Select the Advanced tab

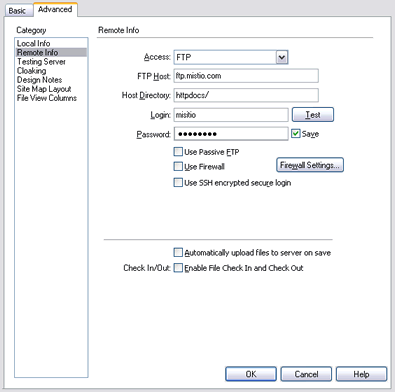[55, 9]
